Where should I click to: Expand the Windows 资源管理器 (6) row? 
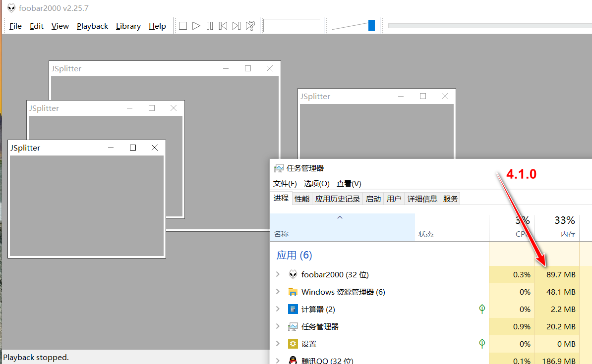click(278, 292)
